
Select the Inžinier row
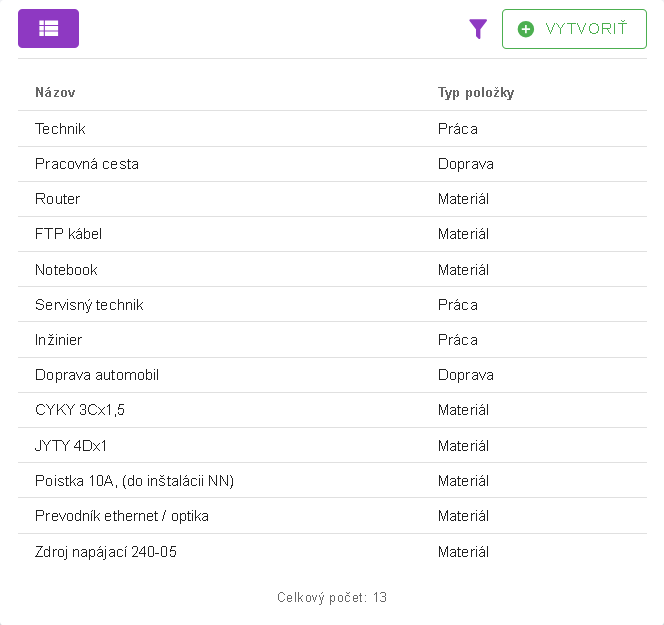point(59,340)
